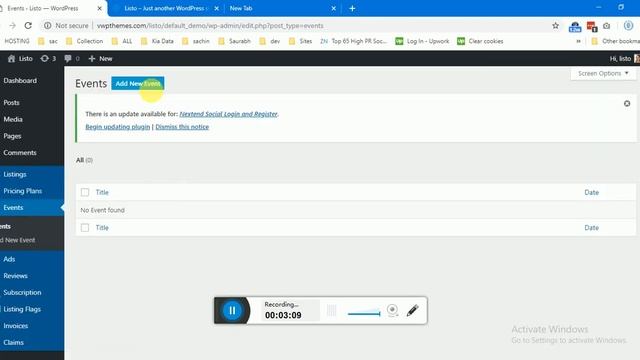The width and height of the screenshot is (640, 360).
Task: Sort by Date in table header
Action: click(x=591, y=192)
